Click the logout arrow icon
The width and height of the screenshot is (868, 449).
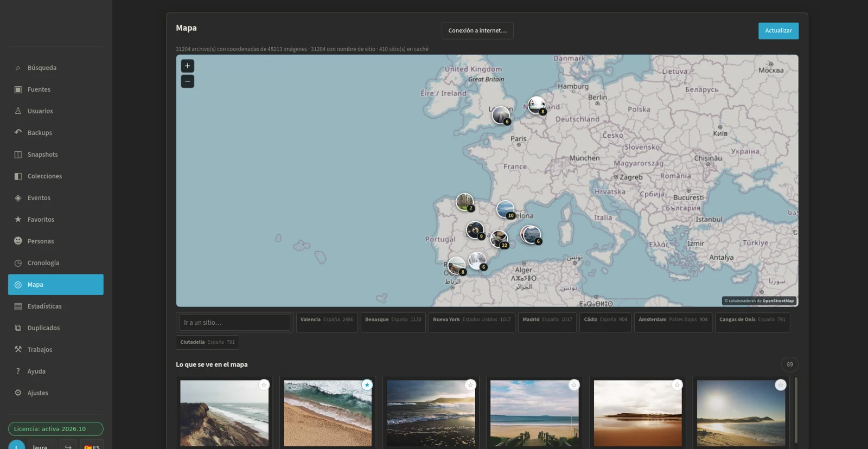pyautogui.click(x=68, y=446)
